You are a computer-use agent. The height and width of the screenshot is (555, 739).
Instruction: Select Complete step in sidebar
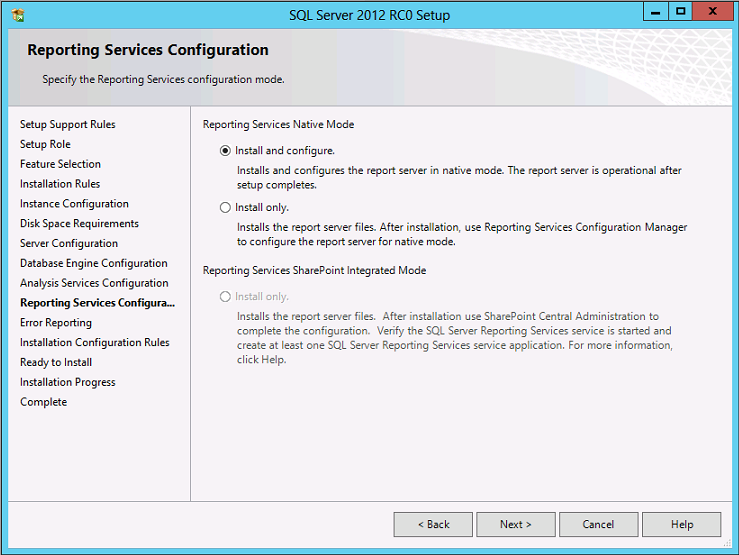point(43,402)
